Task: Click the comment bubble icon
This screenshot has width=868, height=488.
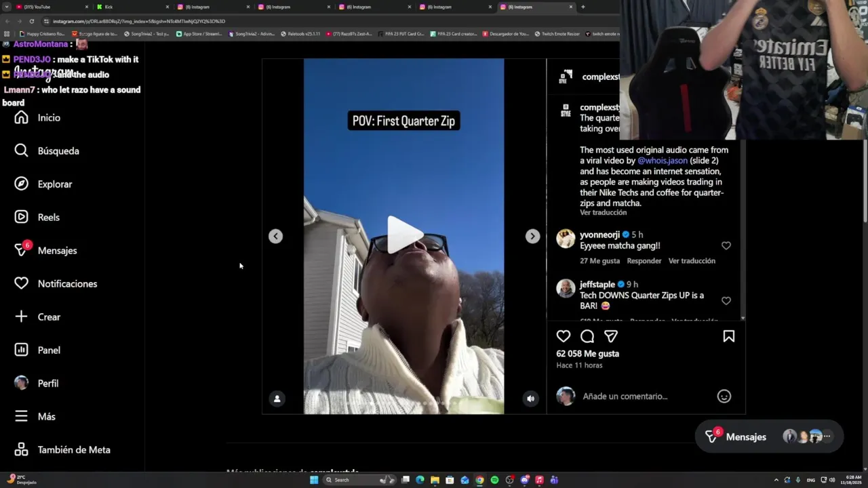Action: pyautogui.click(x=587, y=336)
